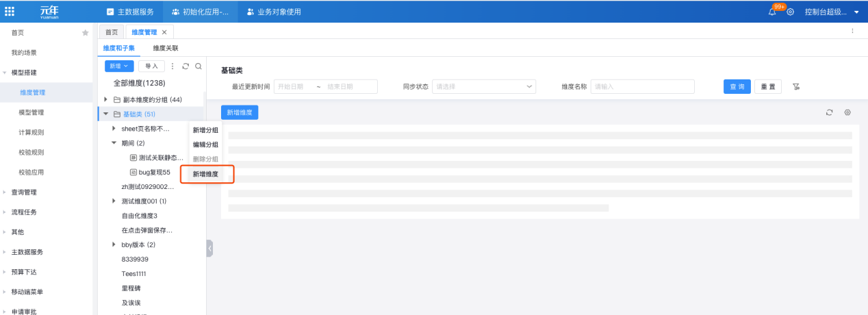Switch to the 维度关联 tab
The width and height of the screenshot is (868, 315).
(x=166, y=48)
